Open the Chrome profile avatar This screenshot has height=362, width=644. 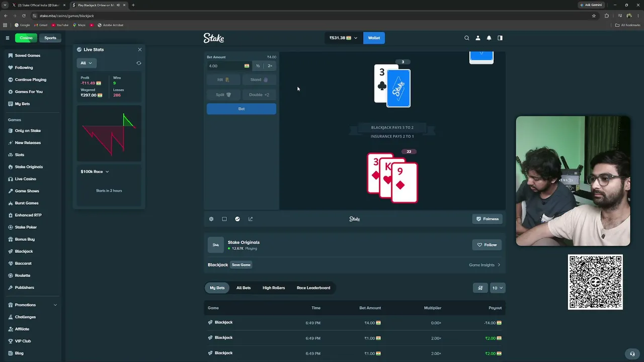tap(629, 16)
